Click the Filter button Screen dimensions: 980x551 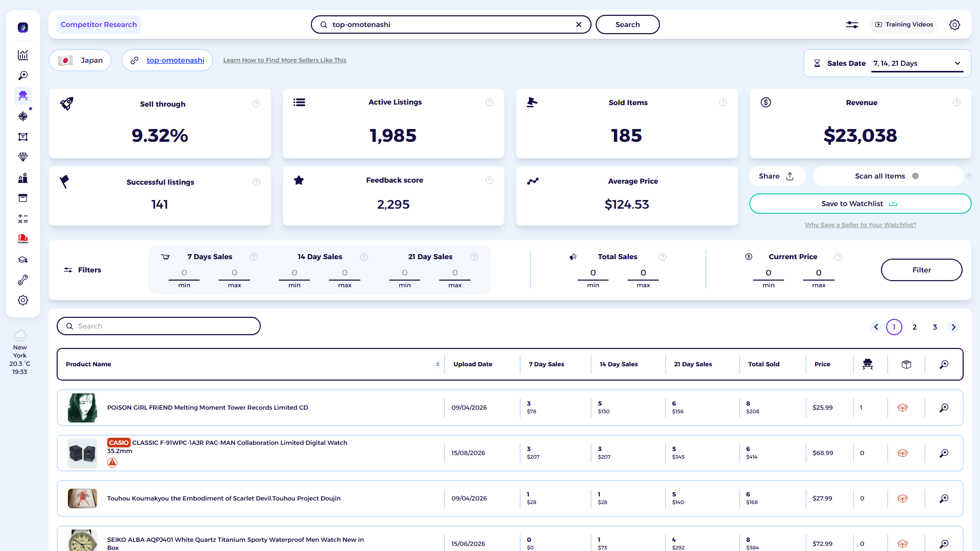tap(921, 270)
